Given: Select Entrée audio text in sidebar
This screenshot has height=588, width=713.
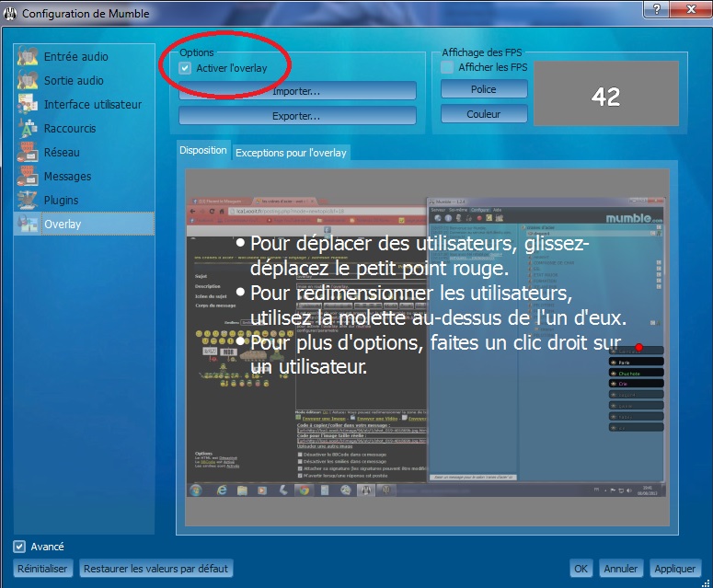Looking at the screenshot, I should (76, 57).
